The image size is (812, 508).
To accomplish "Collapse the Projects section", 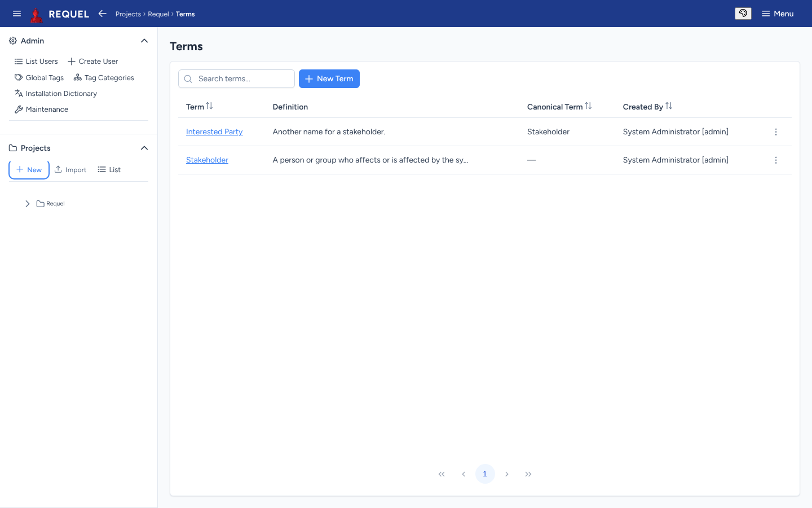I will click(x=144, y=148).
